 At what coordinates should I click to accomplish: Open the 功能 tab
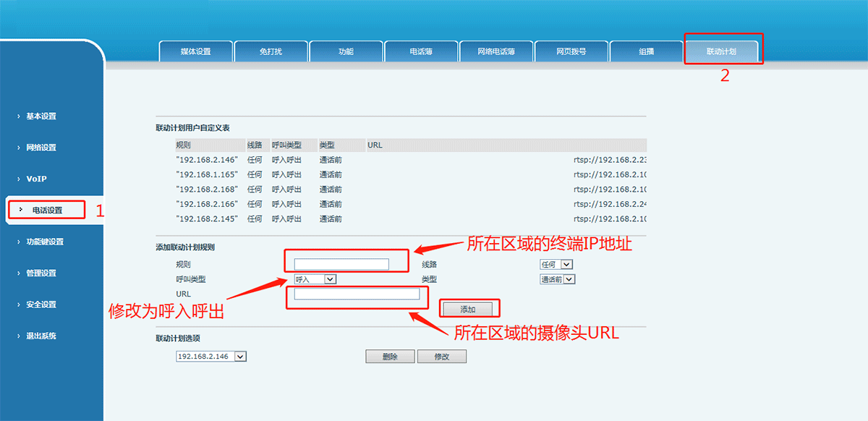point(346,51)
